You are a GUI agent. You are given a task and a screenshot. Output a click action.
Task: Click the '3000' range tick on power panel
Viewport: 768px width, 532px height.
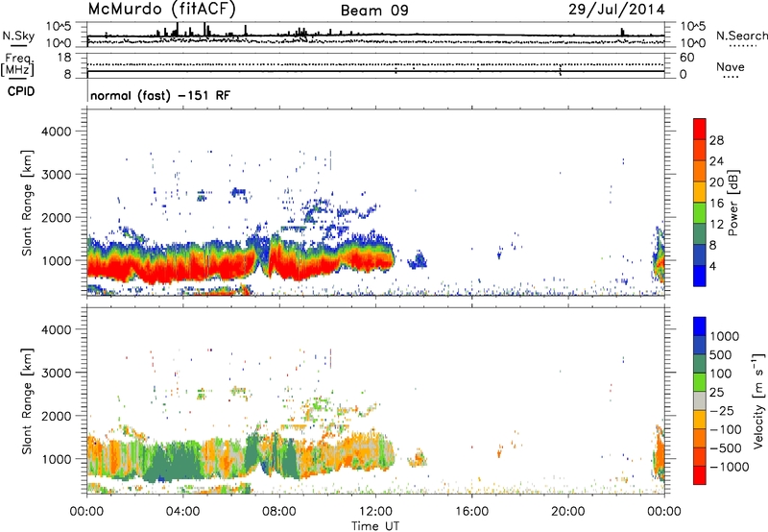tap(56, 175)
